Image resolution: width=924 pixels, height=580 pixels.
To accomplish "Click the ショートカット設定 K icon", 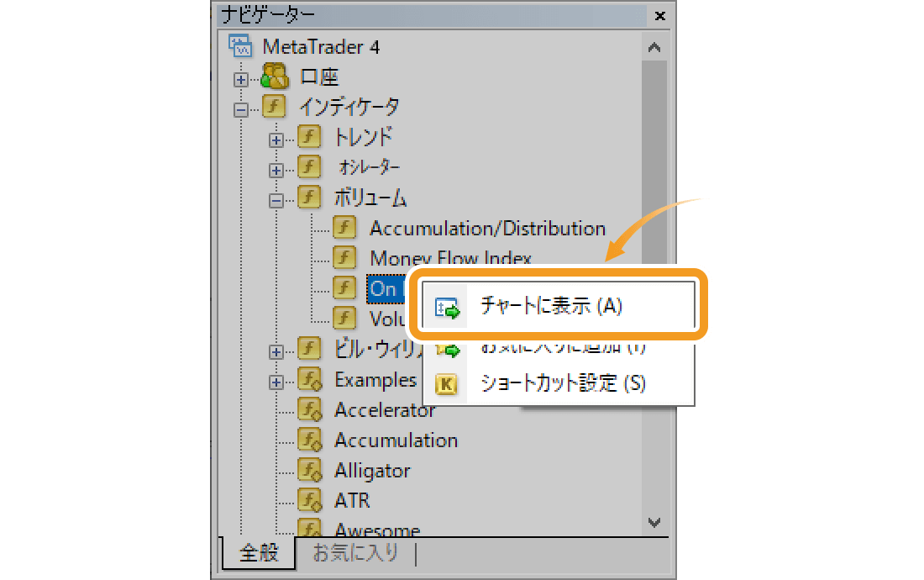I will tap(446, 384).
